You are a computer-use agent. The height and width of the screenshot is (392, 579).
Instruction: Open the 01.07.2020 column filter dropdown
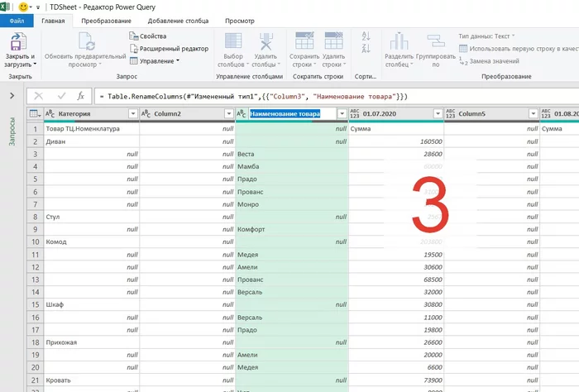click(438, 113)
